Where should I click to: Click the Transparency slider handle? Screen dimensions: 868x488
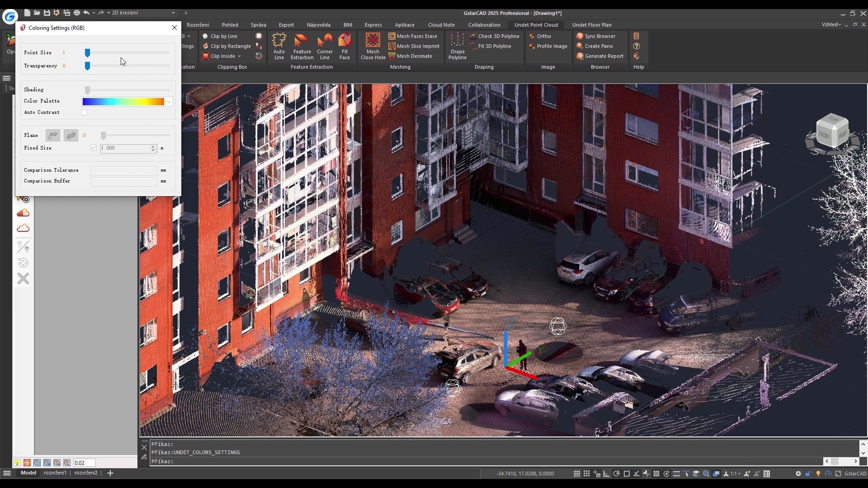click(88, 66)
